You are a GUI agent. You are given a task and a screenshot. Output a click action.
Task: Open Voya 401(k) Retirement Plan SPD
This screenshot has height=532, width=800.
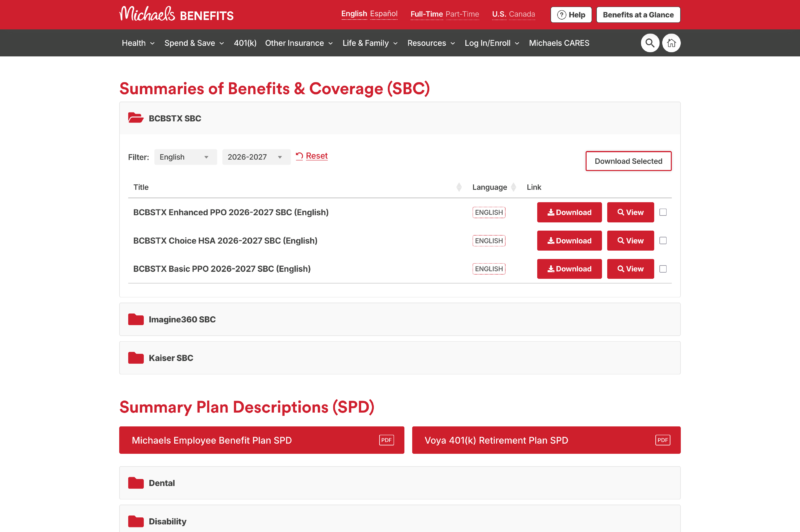[x=546, y=440]
